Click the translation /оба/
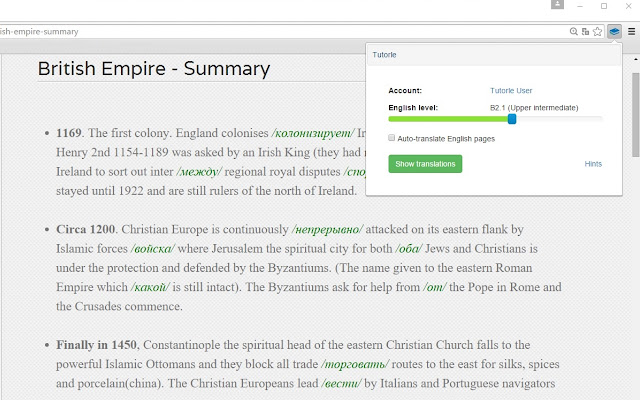The width and height of the screenshot is (640, 400). click(409, 249)
